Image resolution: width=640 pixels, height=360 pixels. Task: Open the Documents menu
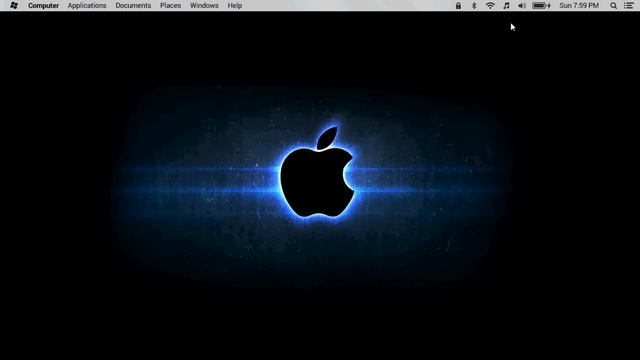pos(133,5)
